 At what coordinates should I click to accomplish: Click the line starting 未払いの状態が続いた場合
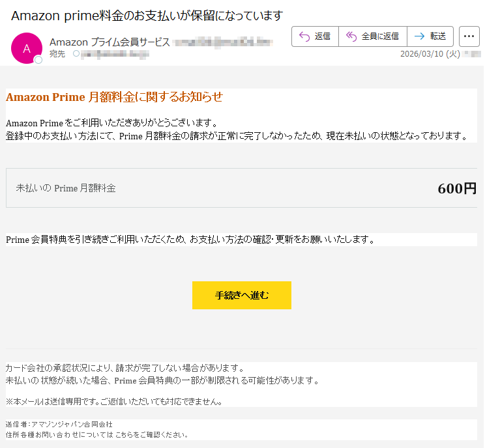162,380
